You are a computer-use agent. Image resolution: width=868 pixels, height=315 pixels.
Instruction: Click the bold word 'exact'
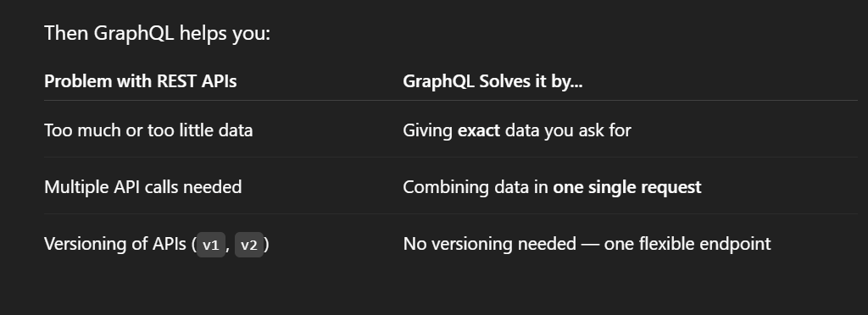479,130
